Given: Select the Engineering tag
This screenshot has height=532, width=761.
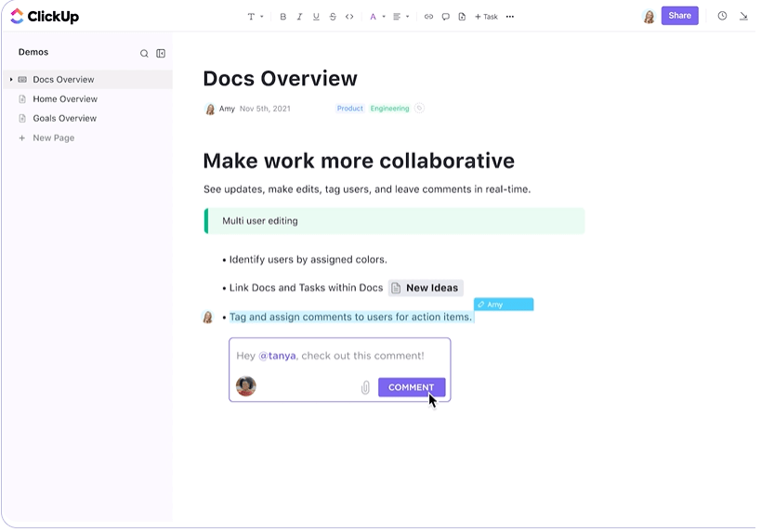Looking at the screenshot, I should 389,108.
